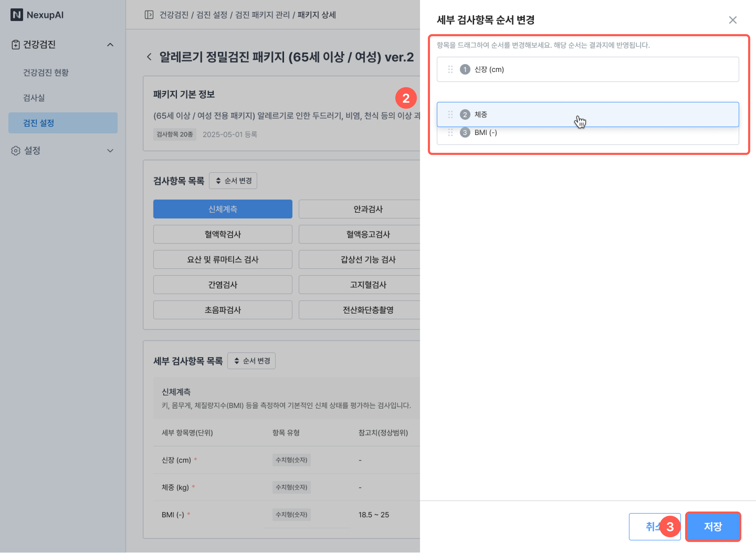This screenshot has height=553, width=756.
Task: Open 건강검진 현황 in the sidebar
Action: point(46,72)
